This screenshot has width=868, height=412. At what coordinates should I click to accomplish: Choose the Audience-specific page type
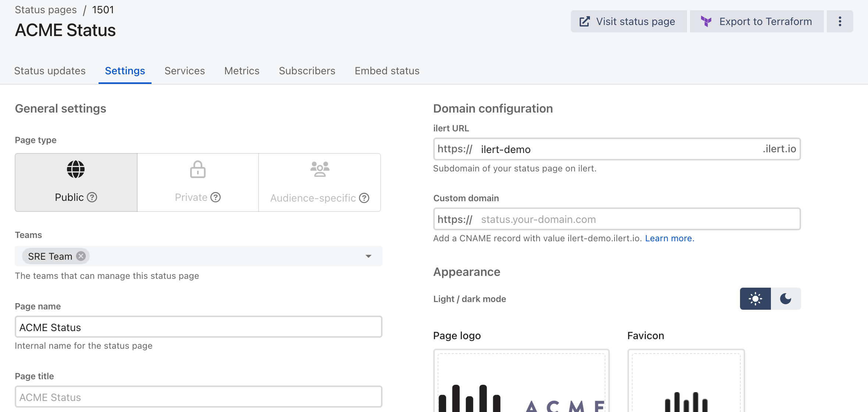pos(320,182)
